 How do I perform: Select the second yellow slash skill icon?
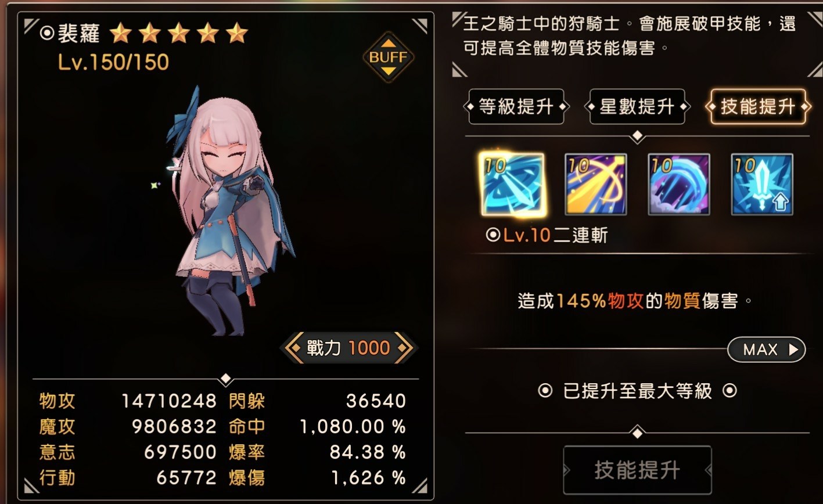596,185
